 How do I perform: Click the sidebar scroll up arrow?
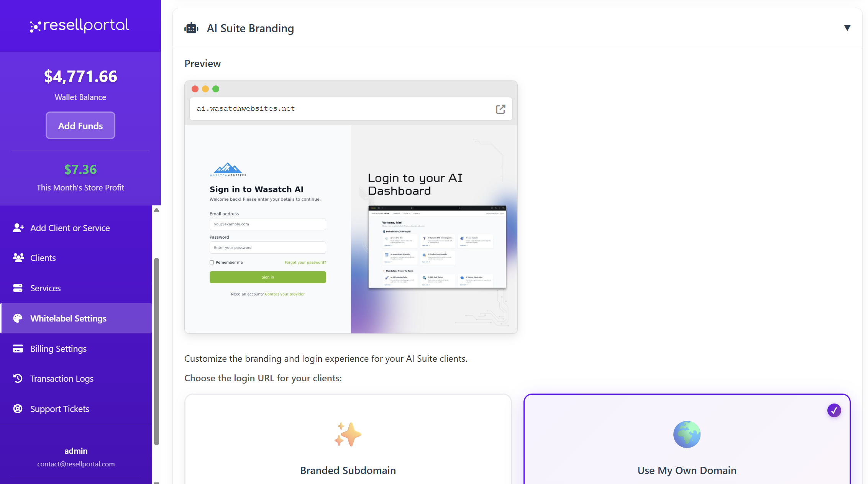[156, 210]
